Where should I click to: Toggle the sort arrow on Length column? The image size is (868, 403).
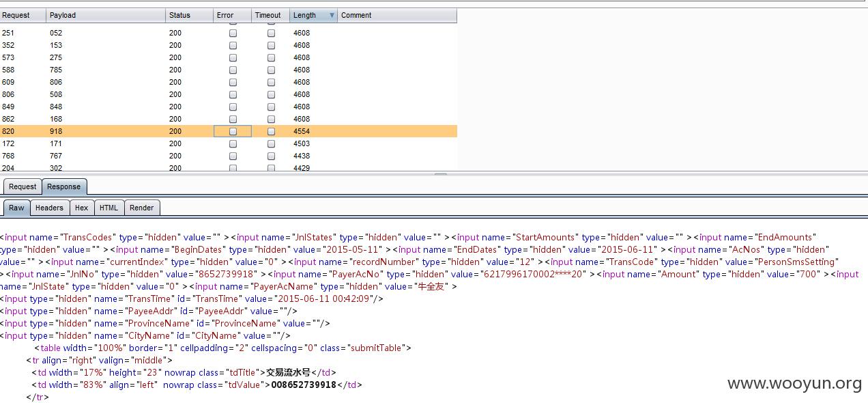tap(332, 15)
